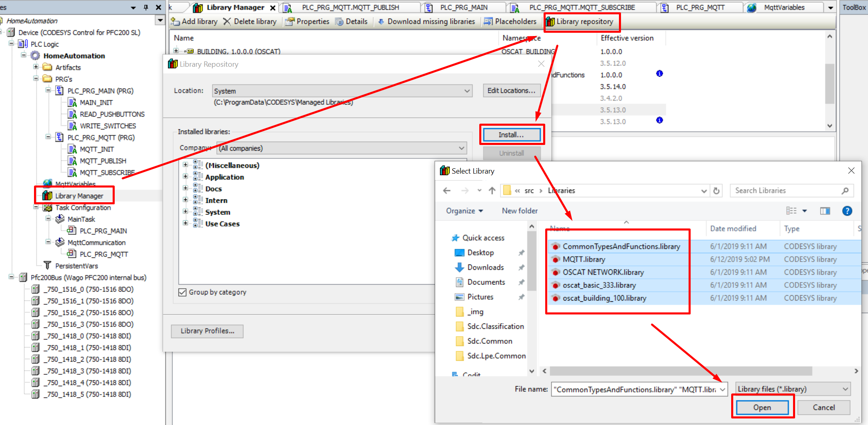Switch to PLC_PRG_MQTT.MQTT_PUBLISH tab
This screenshot has height=425, width=868.
(x=351, y=7)
